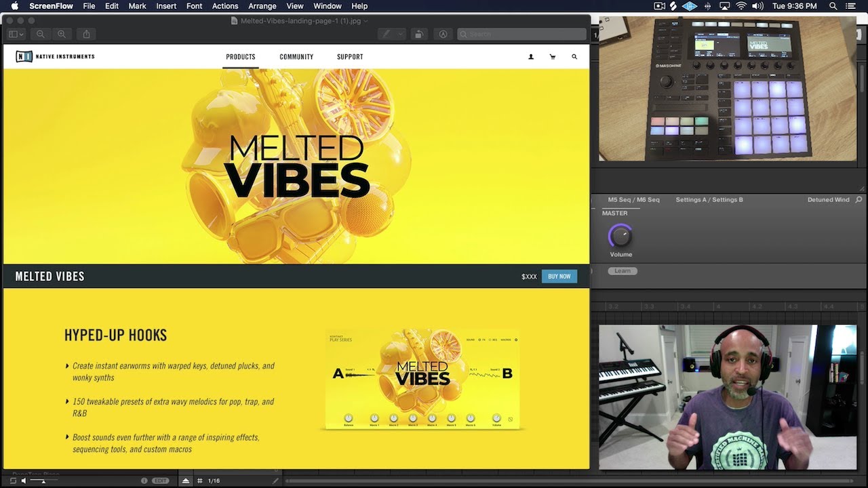Screen dimensions: 868x488
Task: Click the MASTER Volume knob
Action: 620,237
